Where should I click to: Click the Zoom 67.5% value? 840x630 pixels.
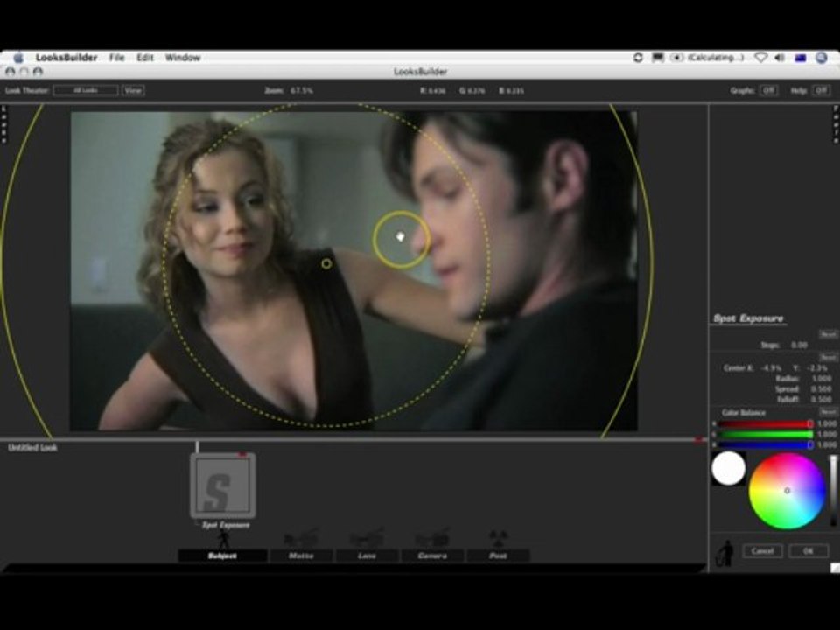(302, 90)
